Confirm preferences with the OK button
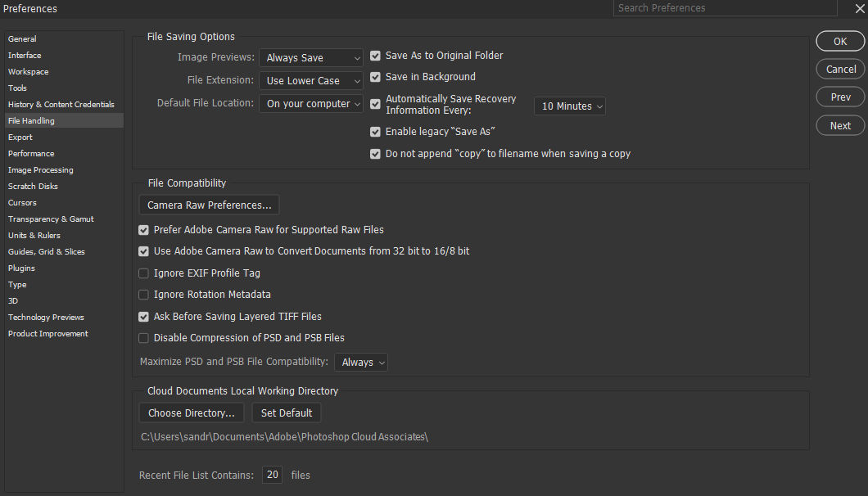The image size is (868, 496). [840, 41]
